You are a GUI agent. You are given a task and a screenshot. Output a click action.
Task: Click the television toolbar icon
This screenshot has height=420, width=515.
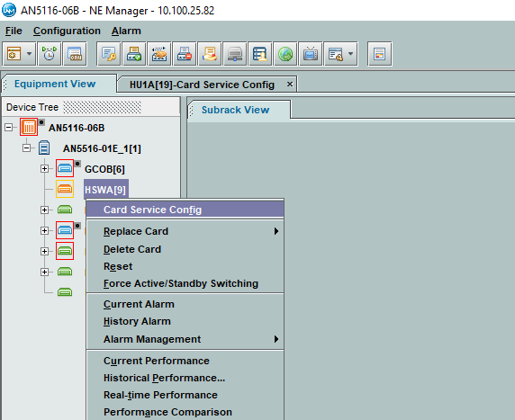coord(311,54)
